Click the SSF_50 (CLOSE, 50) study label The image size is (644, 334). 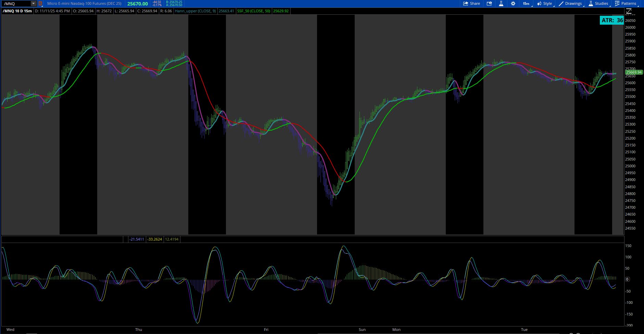pyautogui.click(x=254, y=11)
